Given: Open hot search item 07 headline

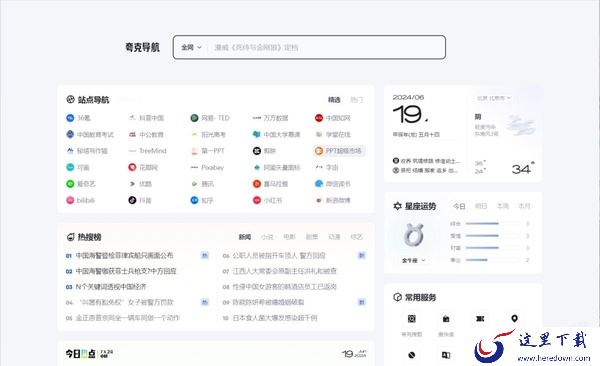Looking at the screenshot, I should (285, 271).
